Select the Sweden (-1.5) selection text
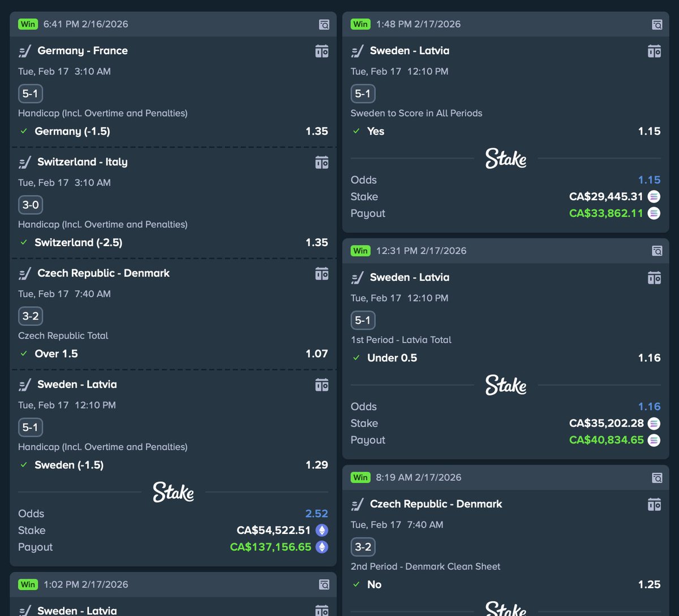The height and width of the screenshot is (616, 679). (x=69, y=465)
